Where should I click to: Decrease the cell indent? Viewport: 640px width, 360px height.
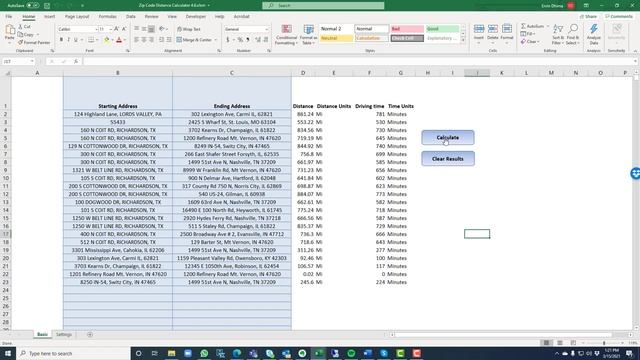pos(162,40)
